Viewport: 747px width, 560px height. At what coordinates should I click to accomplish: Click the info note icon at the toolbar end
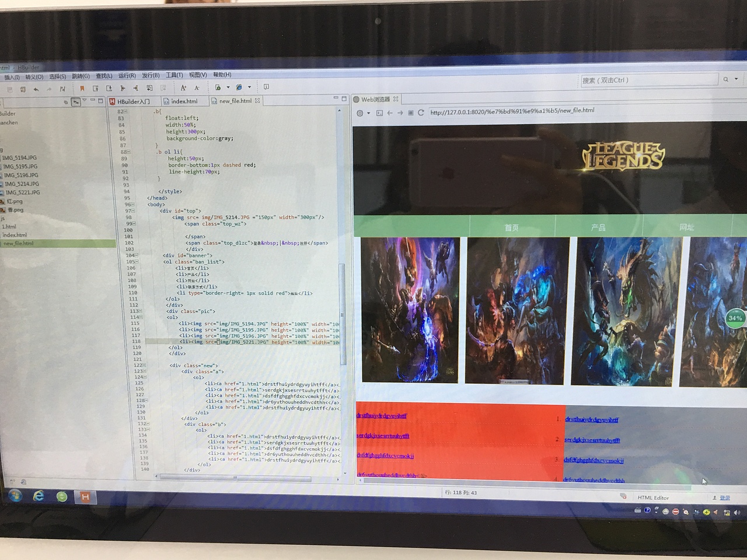[266, 87]
